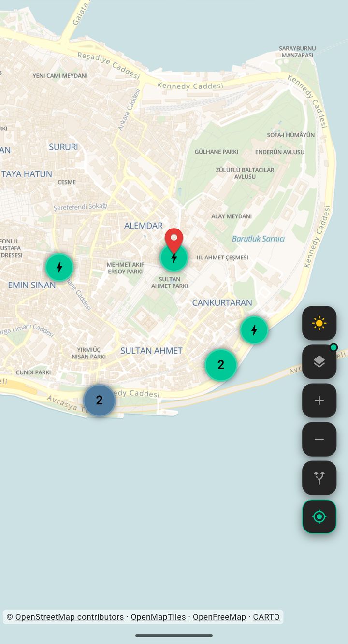The image size is (348, 644).
Task: Click the SARAYBURNU MANZARASI label
Action: 297,52
